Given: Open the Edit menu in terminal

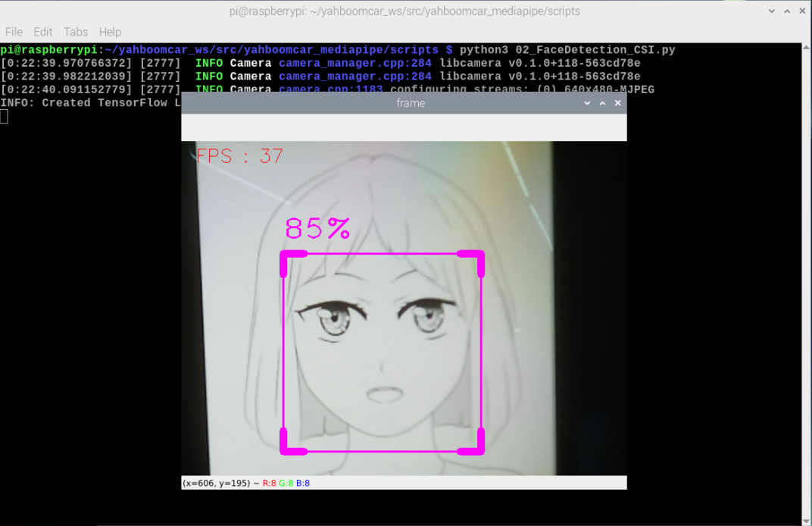Looking at the screenshot, I should click(x=43, y=32).
